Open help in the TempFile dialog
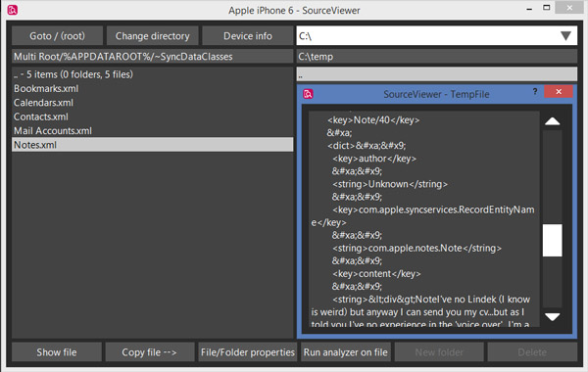The image size is (588, 372). click(535, 91)
